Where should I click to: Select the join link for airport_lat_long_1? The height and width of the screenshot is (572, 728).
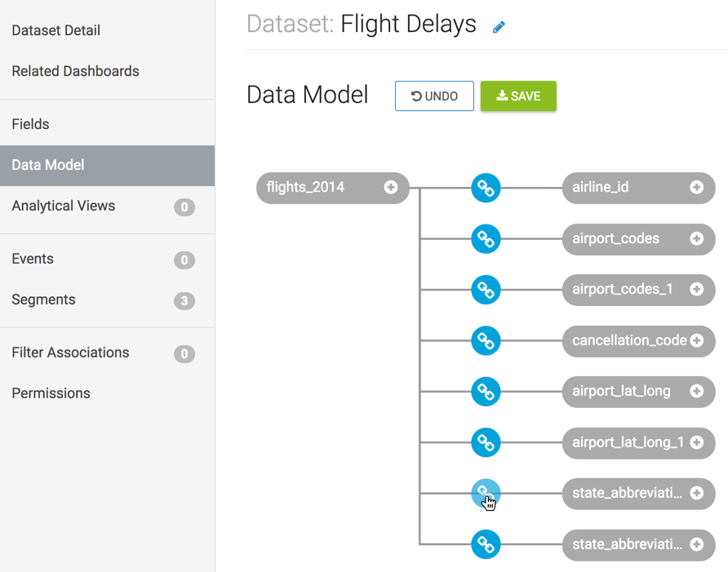pyautogui.click(x=486, y=442)
